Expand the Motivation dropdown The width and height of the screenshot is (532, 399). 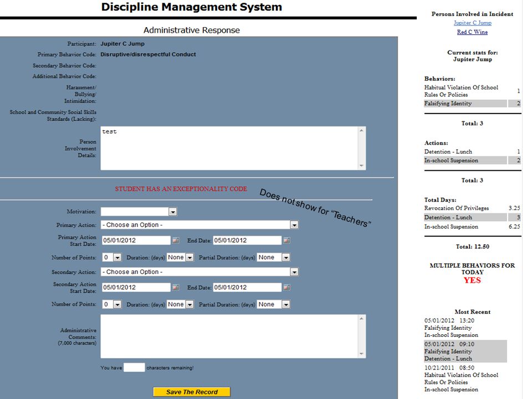[x=173, y=212]
